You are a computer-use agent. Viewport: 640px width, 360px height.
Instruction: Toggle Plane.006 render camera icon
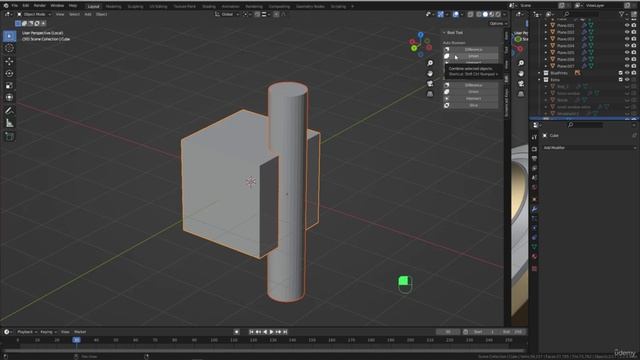(634, 59)
